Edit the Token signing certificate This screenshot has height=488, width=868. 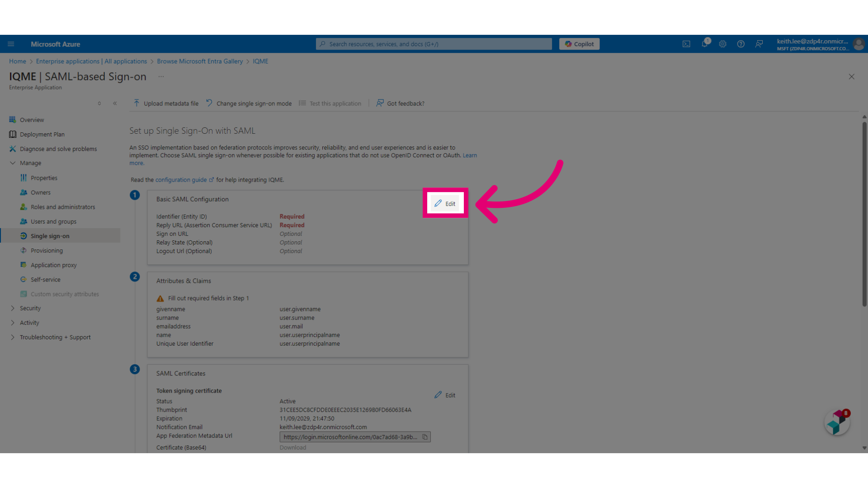point(445,395)
